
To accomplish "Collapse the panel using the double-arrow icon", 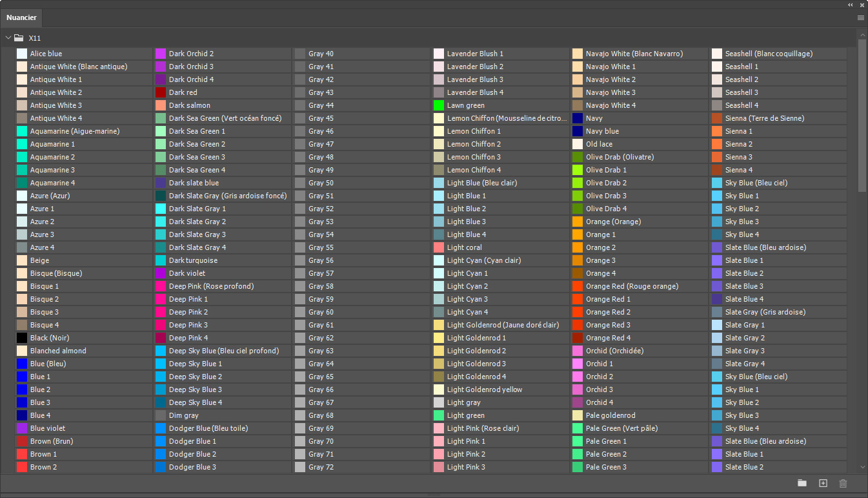I will 851,5.
